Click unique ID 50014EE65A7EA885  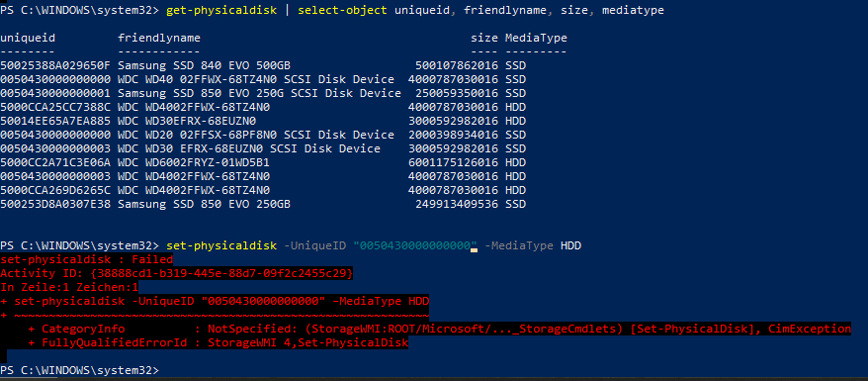[x=55, y=121]
